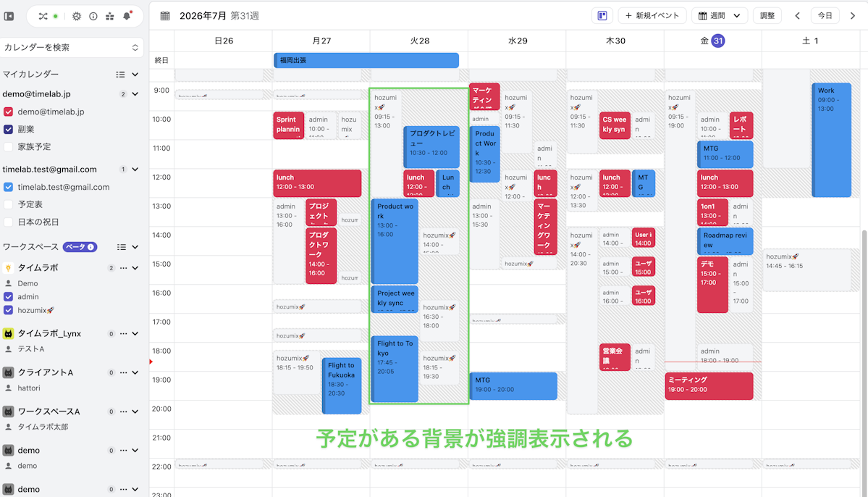Select 木 30 day header
This screenshot has height=497, width=868.
615,41
